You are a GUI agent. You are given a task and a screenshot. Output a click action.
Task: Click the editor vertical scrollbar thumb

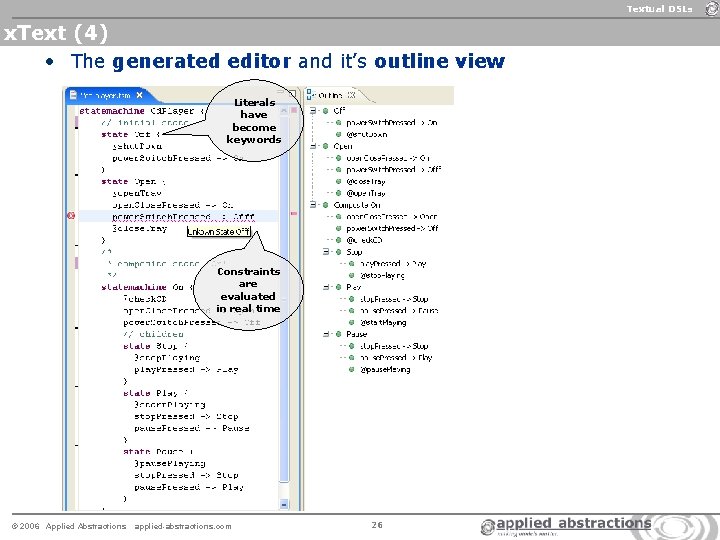284,298
